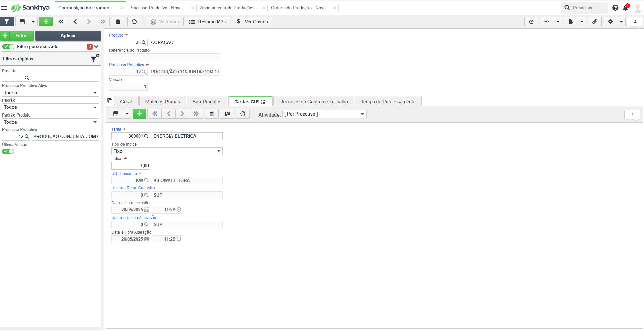
Task: Open Processo Produtivo Ativo dropdown
Action: point(50,93)
